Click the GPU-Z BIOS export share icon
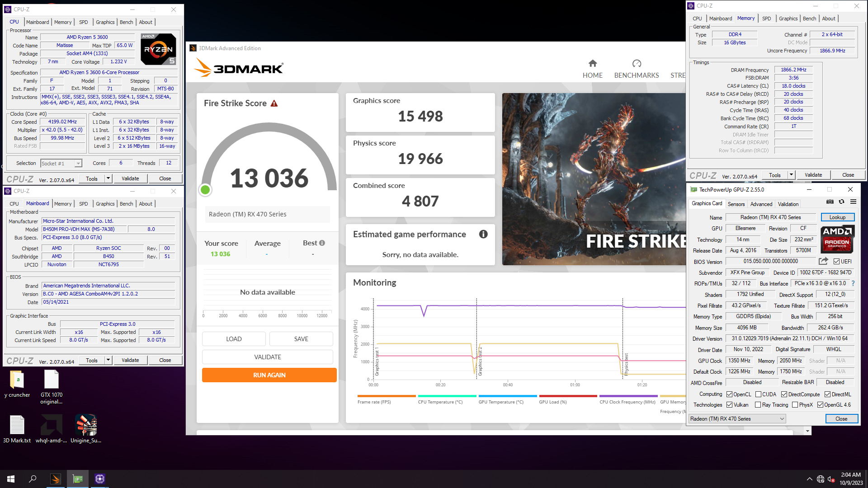The width and height of the screenshot is (868, 488). 823,261
